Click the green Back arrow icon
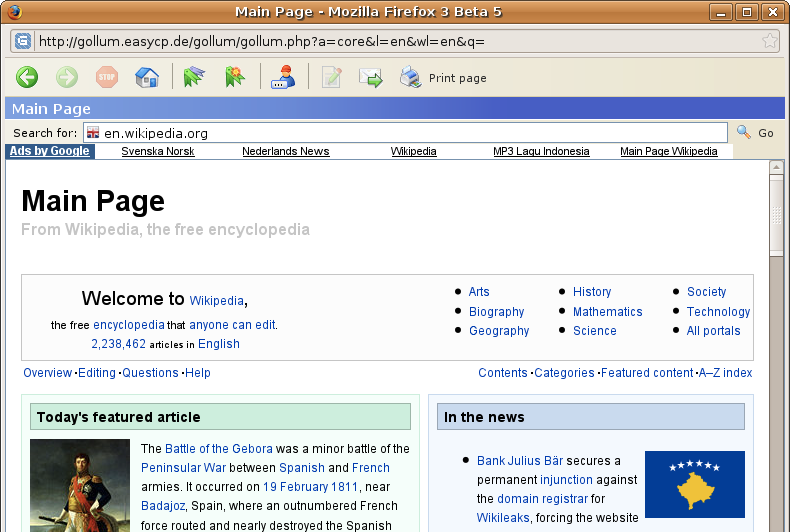The image size is (790, 532). click(x=27, y=77)
